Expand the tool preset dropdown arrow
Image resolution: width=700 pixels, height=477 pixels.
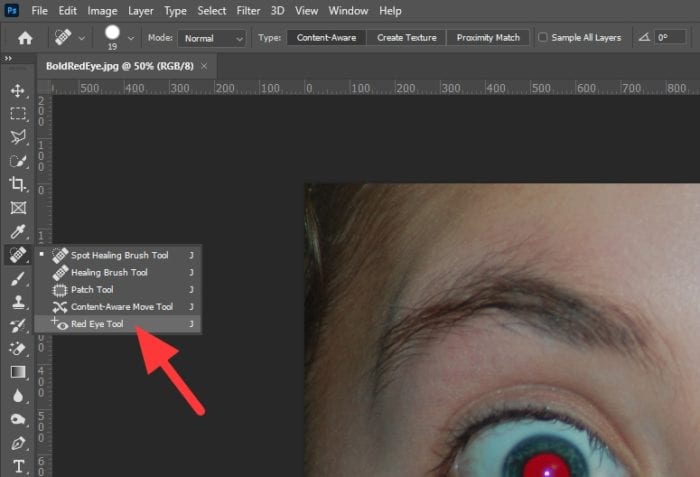(x=82, y=38)
